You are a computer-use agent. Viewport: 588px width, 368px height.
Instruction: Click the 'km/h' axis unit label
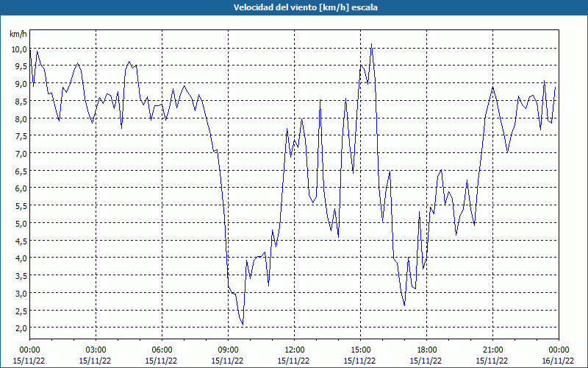[x=18, y=34]
